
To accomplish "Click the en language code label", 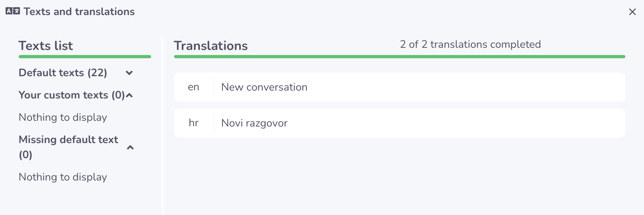I will point(193,87).
